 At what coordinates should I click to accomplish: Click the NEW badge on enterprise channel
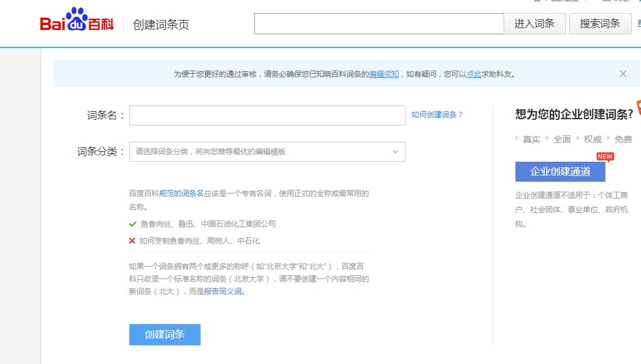[604, 157]
